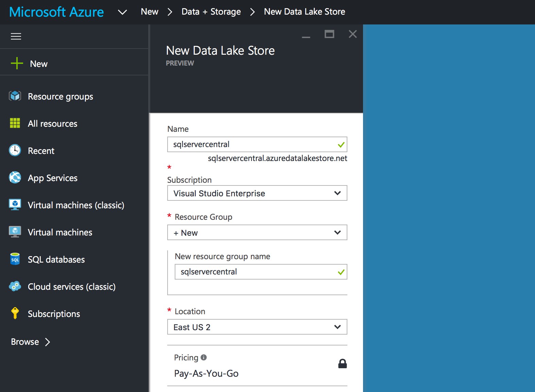Screen dimensions: 535x392
Task: Open the Recent clock icon
Action: pyautogui.click(x=15, y=150)
